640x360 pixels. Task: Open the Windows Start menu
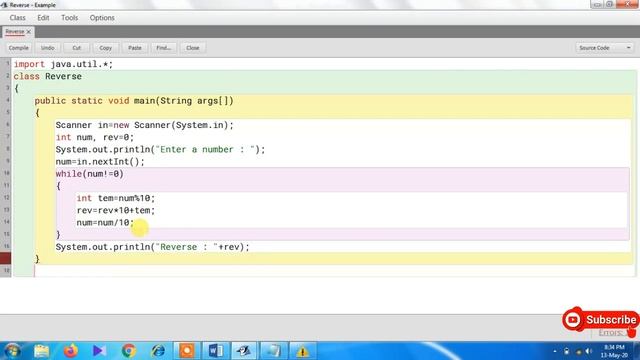click(12, 351)
